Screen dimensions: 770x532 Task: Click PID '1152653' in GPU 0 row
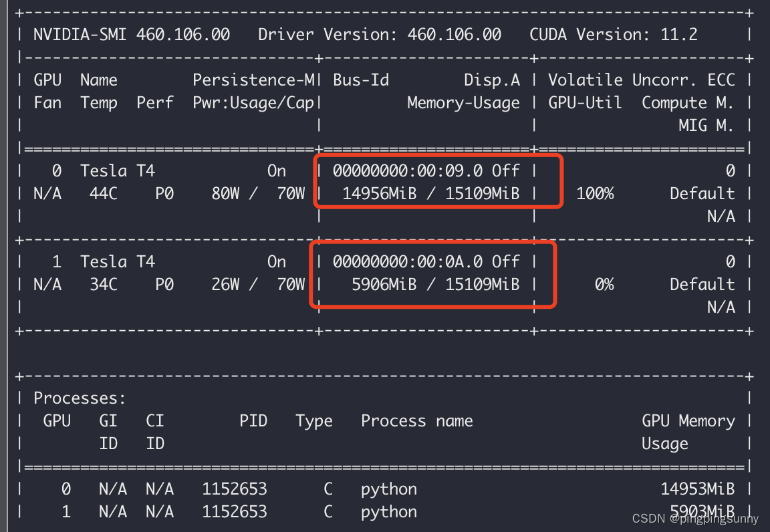pyautogui.click(x=235, y=489)
